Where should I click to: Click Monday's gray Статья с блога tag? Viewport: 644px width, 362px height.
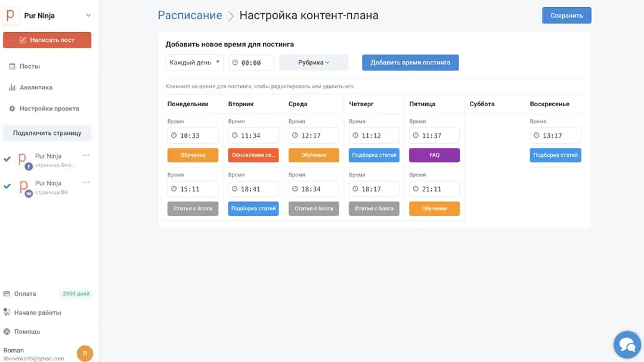point(193,208)
